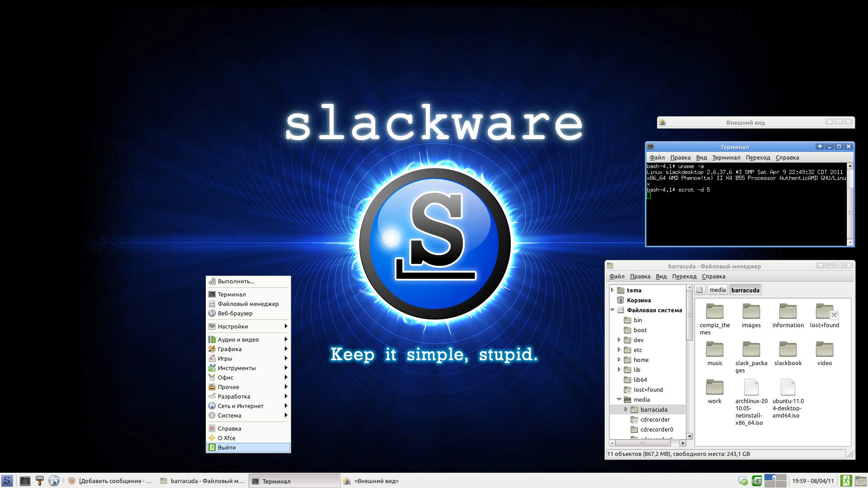Viewport: 868px width, 488px height.
Task: Click the paint roller appearance launcher
Action: [40, 481]
